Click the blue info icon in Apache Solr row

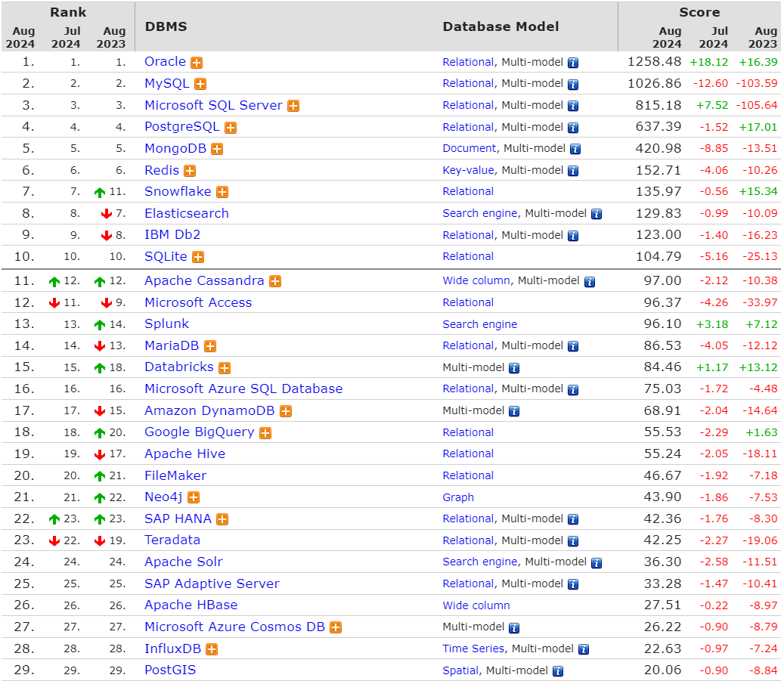click(597, 563)
